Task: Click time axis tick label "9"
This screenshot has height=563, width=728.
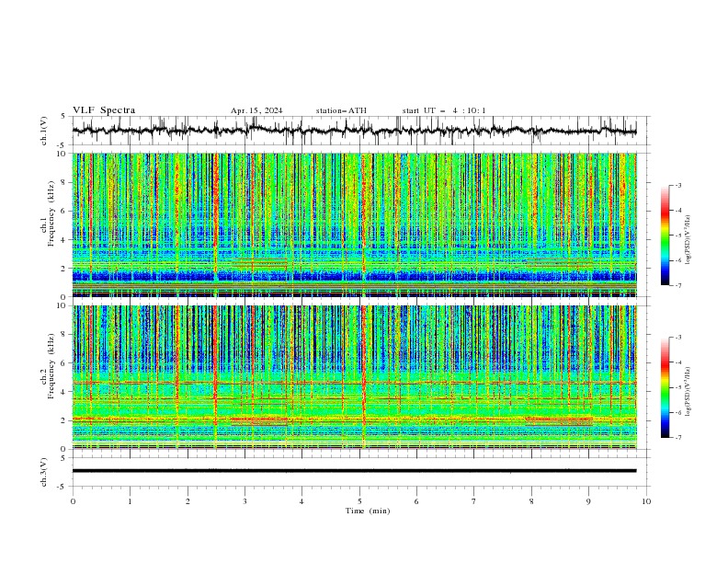Action: click(588, 501)
